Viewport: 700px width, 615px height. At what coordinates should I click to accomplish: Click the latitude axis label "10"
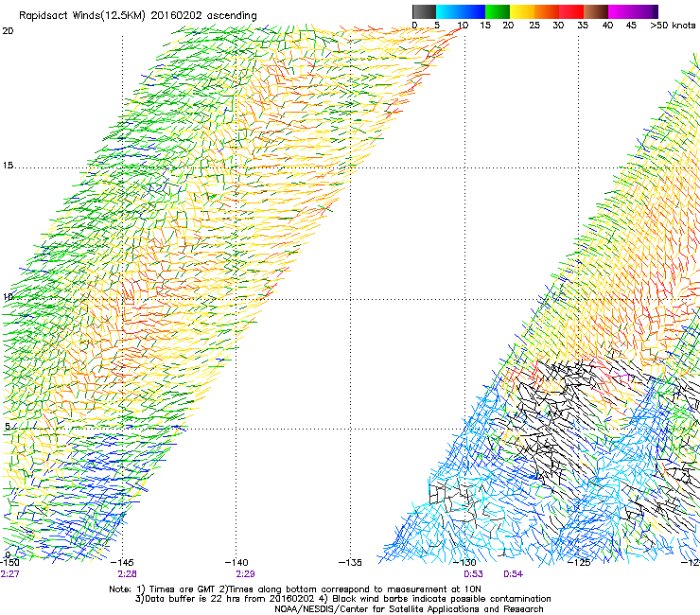pos(8,296)
